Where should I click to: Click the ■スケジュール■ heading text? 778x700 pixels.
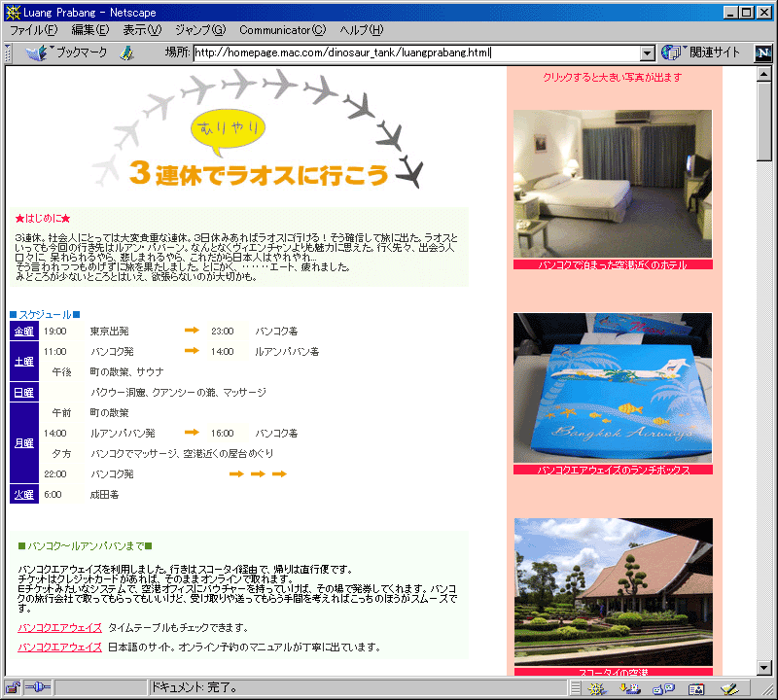[45, 315]
